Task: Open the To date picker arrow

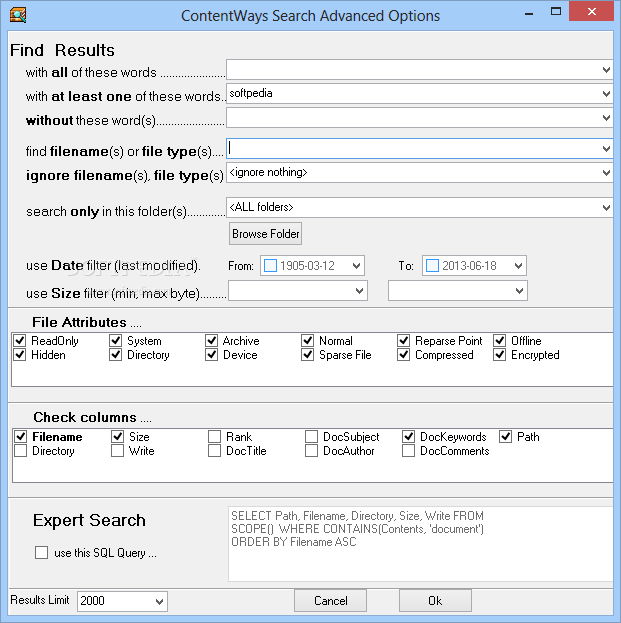Action: coord(518,265)
